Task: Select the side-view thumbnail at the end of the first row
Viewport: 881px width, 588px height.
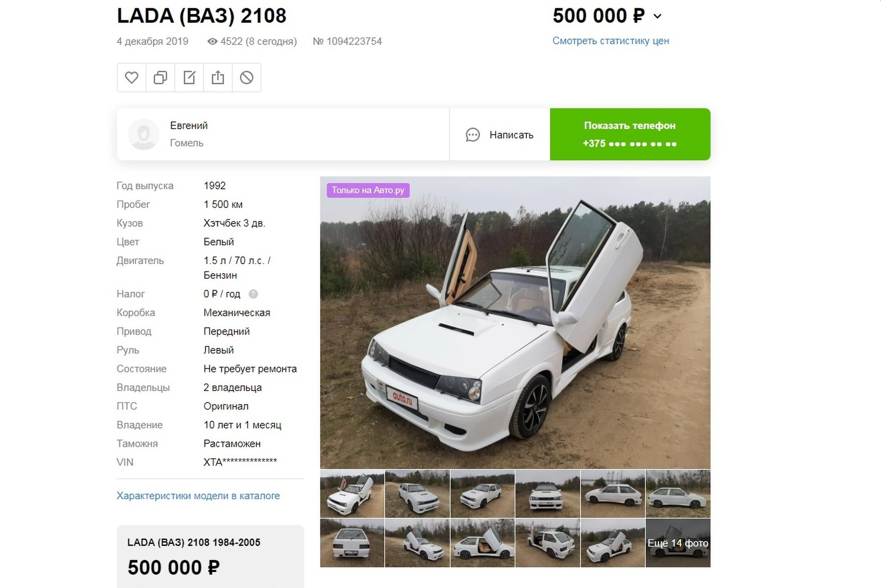Action: tap(678, 494)
